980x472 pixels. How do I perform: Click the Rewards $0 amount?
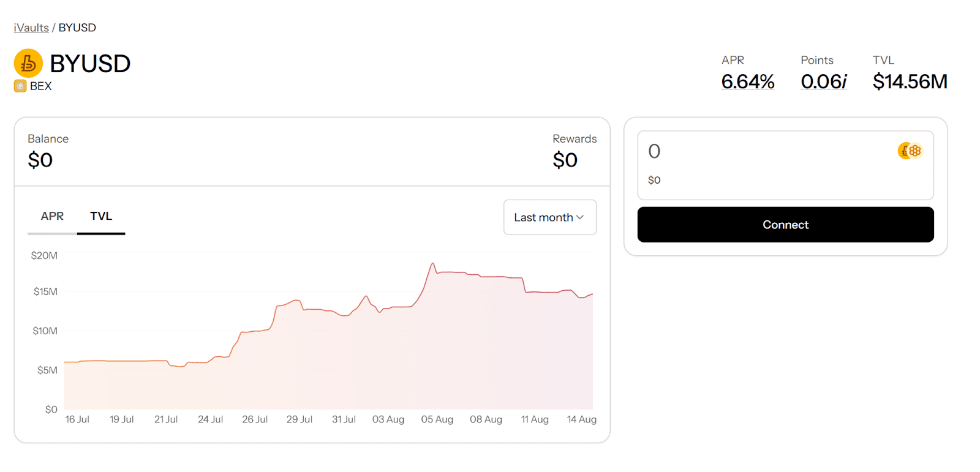coord(565,160)
